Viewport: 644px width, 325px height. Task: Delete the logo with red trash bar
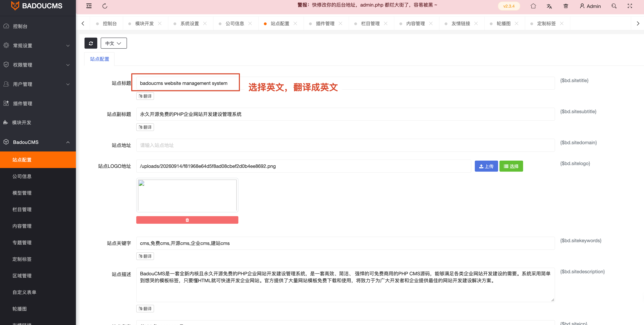pos(187,220)
